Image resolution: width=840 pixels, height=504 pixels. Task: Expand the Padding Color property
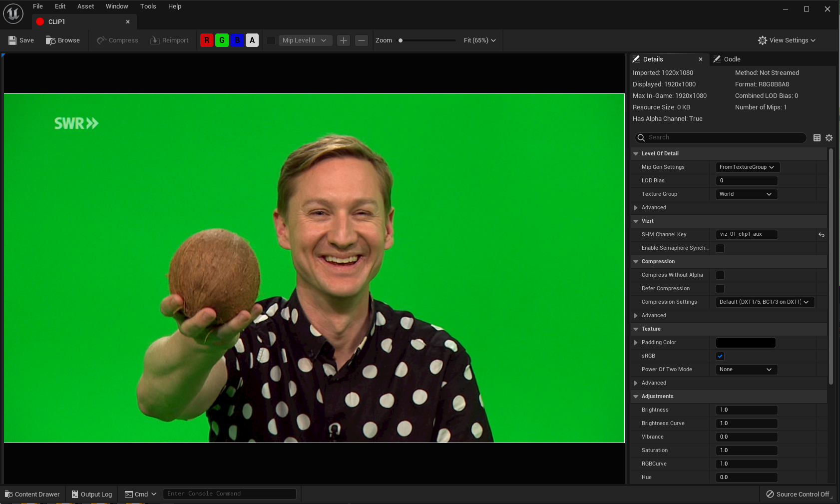(636, 343)
